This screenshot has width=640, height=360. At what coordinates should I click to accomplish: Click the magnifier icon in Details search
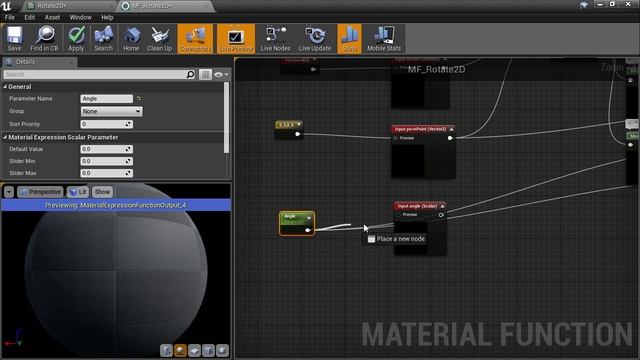[x=190, y=74]
